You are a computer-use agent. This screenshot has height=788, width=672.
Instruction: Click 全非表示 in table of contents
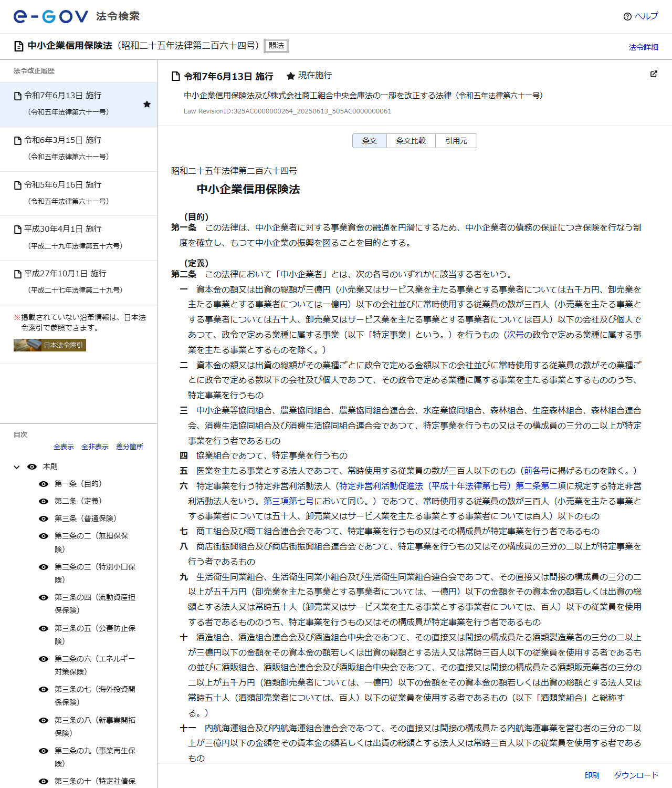(95, 447)
